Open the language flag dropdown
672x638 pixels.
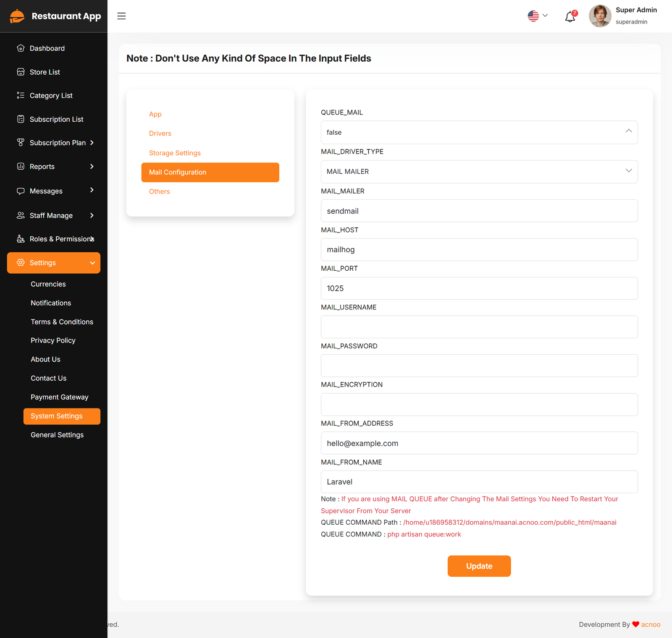538,16
